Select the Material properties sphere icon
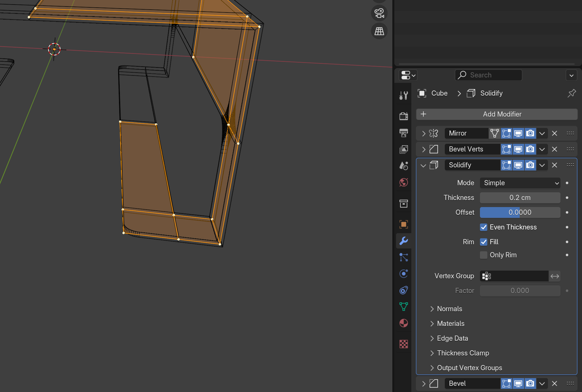 click(403, 323)
